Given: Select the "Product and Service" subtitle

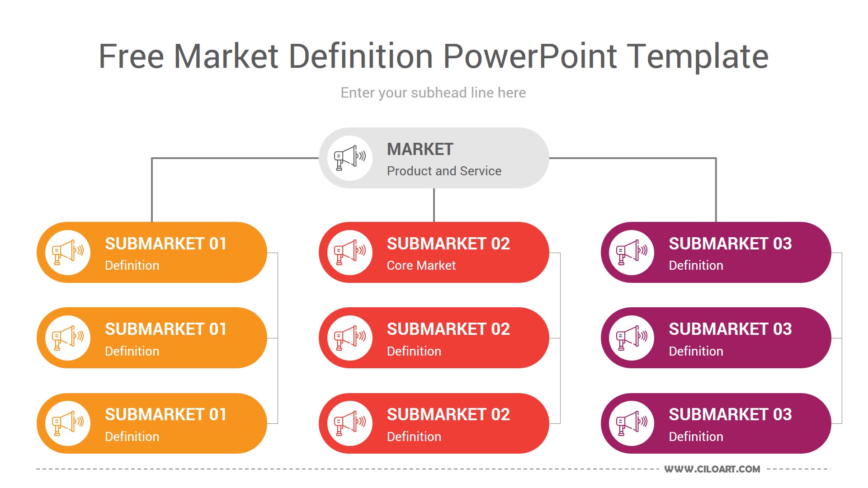Looking at the screenshot, I should click(444, 171).
